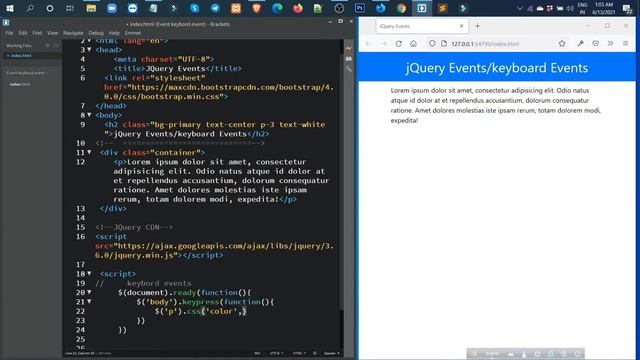The image size is (640, 360).
Task: Click tracking protection shield icon
Action: [x=432, y=44]
